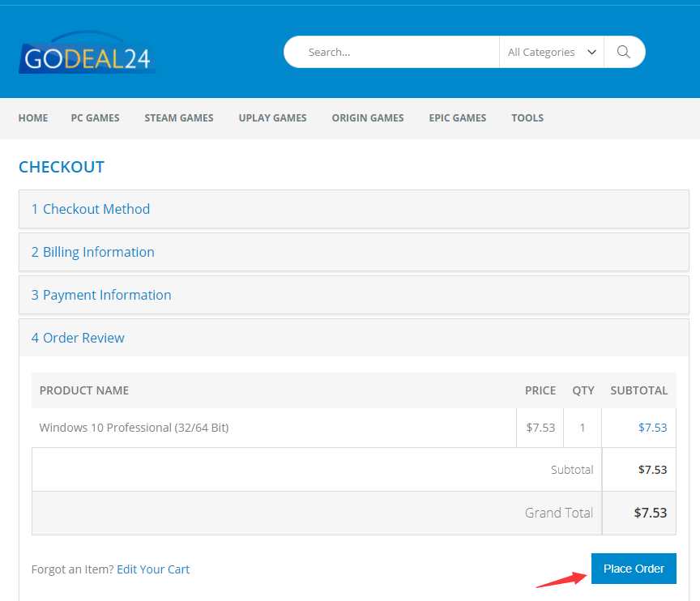Open the HOME menu item
Image resolution: width=700 pixels, height=601 pixels.
[x=33, y=117]
